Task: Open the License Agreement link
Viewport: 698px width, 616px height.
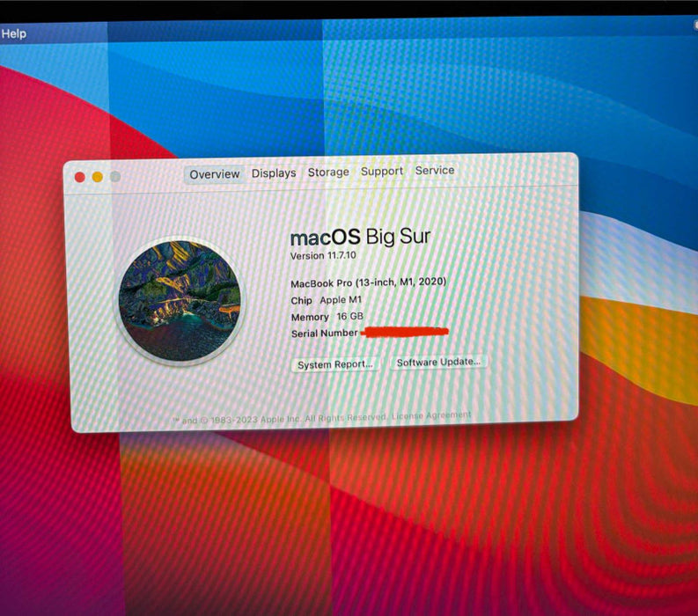Action: point(431,415)
